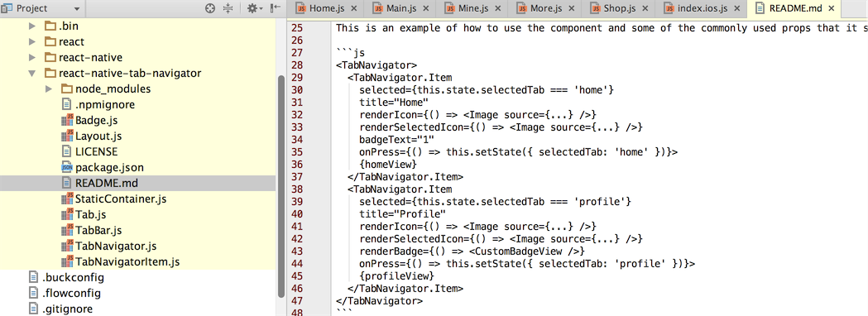Click the Badge.js file icon
Screen dimensions: 868x316
(67, 120)
